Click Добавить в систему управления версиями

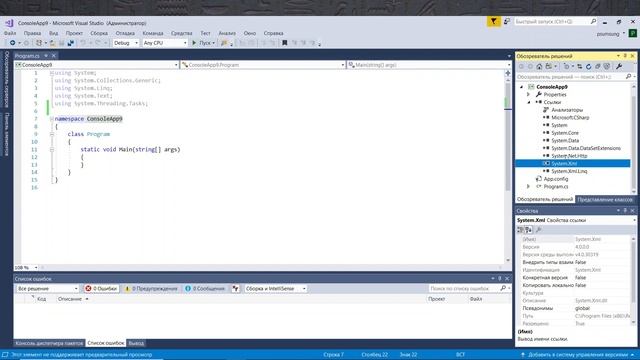578,355
